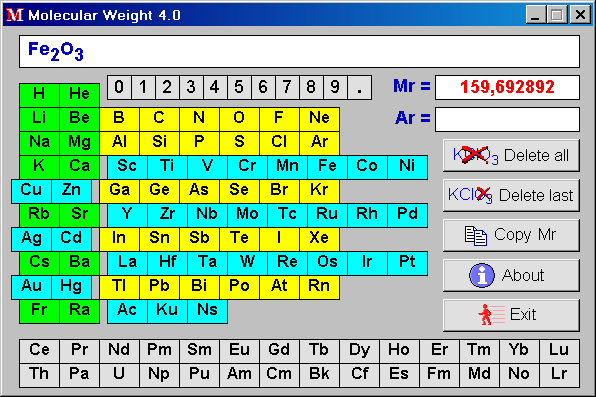Click the decimal point key
The image size is (596, 397).
[x=359, y=87]
